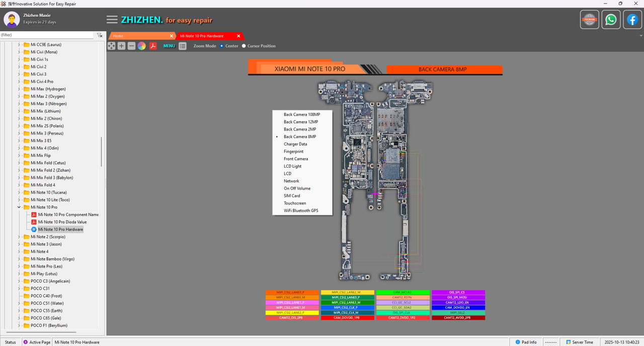Click the CAM_MCLK2 green legend swatch
The image size is (644, 346).
coord(403,292)
